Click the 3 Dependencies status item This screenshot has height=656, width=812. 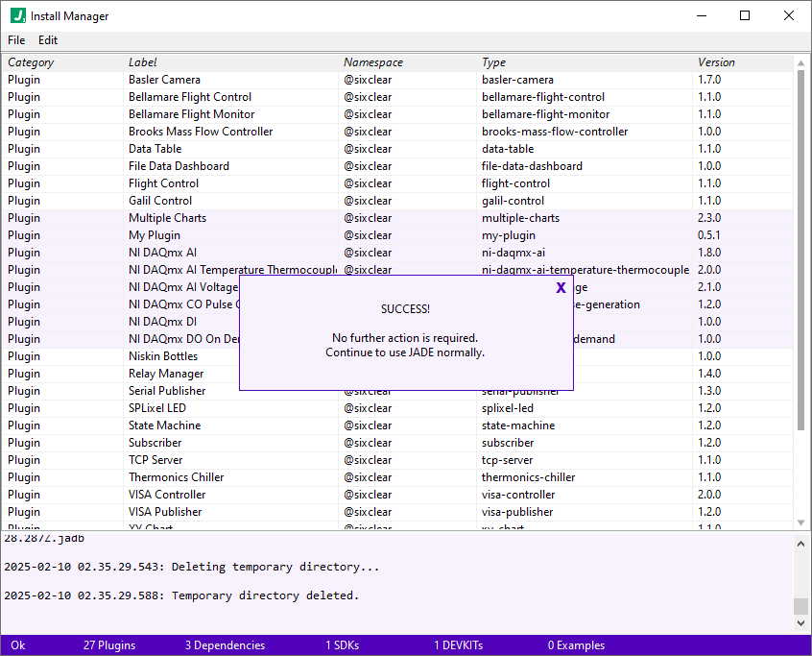[x=225, y=644]
